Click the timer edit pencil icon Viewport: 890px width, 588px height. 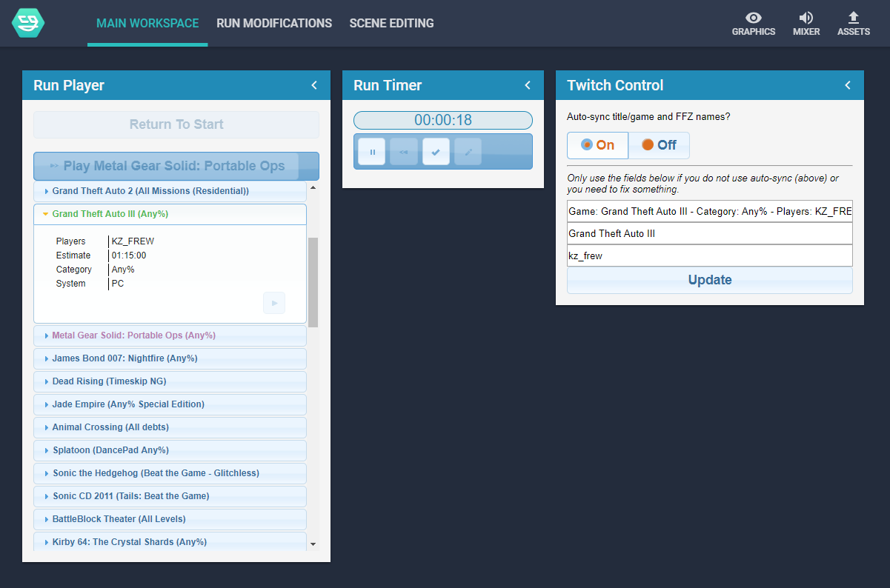[468, 152]
